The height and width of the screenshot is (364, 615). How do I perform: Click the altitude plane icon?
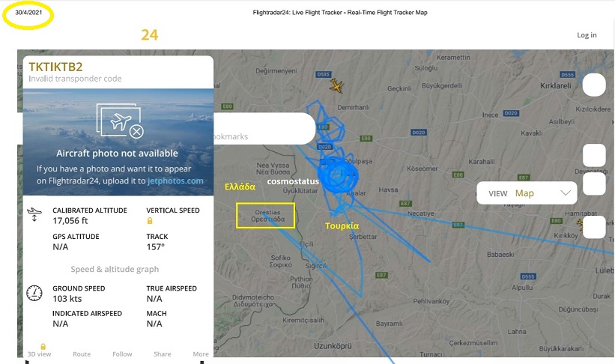pos(34,214)
